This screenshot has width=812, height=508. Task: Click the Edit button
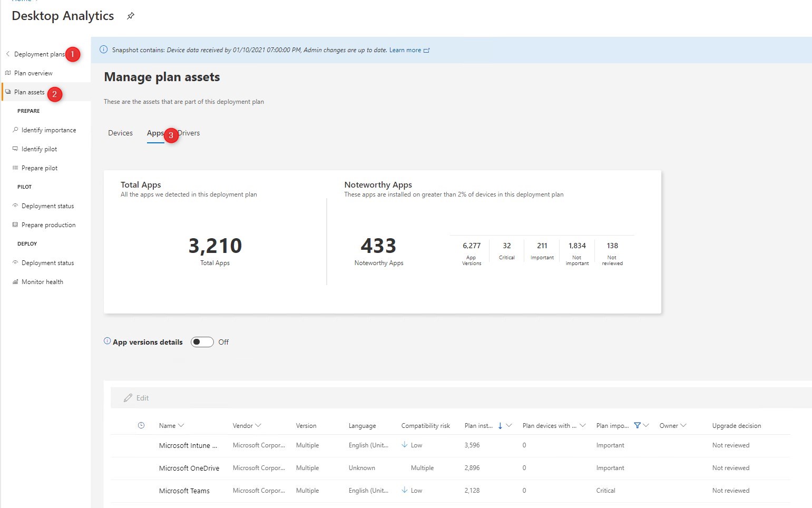pos(136,398)
